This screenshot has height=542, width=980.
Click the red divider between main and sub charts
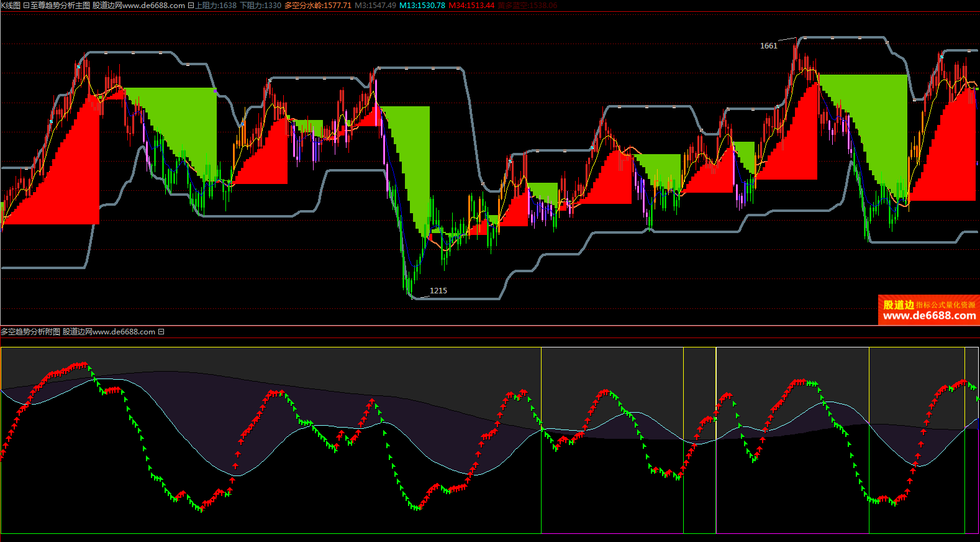490,325
